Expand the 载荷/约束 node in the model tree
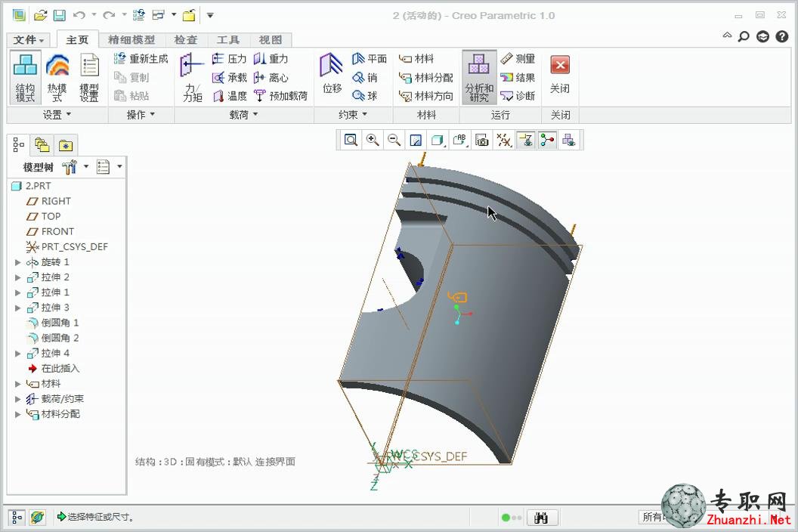The image size is (798, 532). [x=17, y=399]
